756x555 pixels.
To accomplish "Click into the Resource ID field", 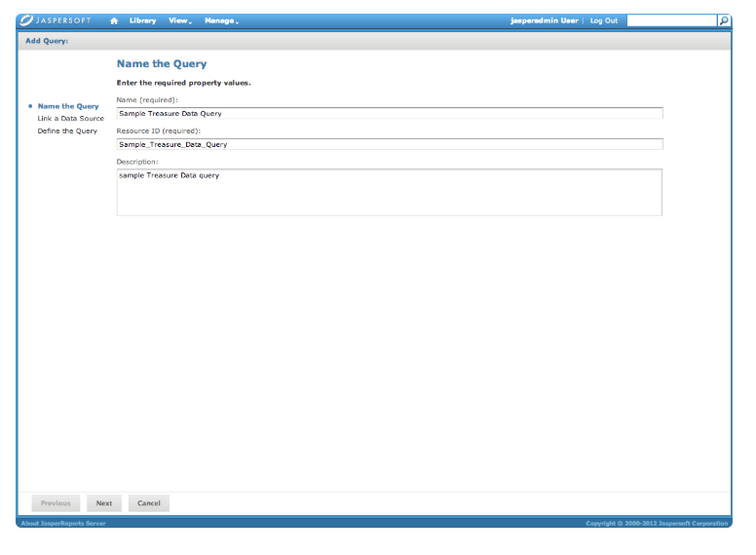I will tap(389, 144).
